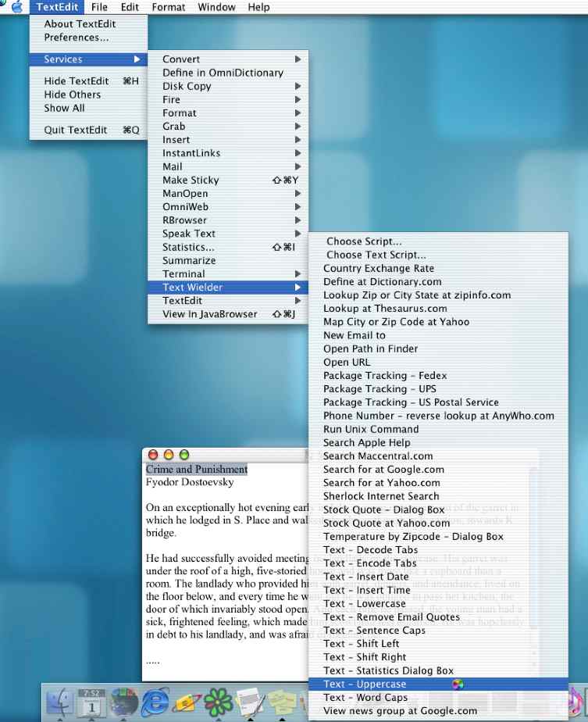Screen dimensions: 588x722
Task: Select Open Path in Finder
Action: (439, 348)
